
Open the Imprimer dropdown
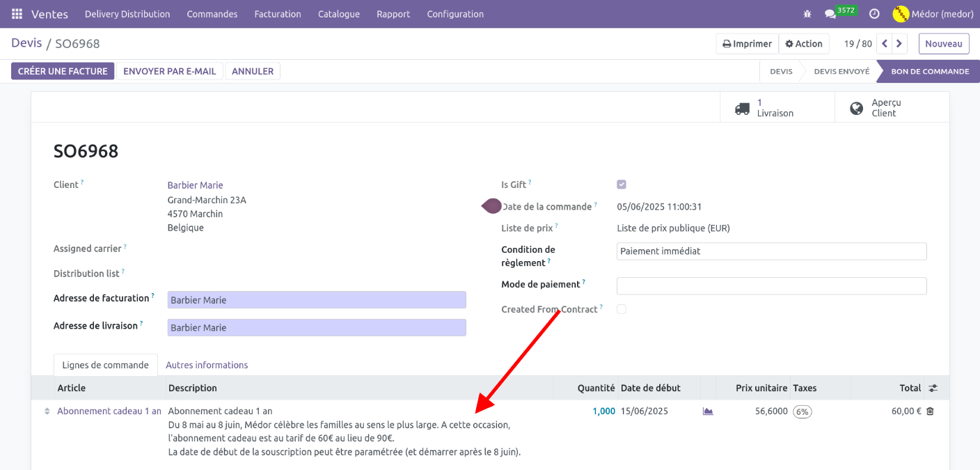(x=747, y=44)
